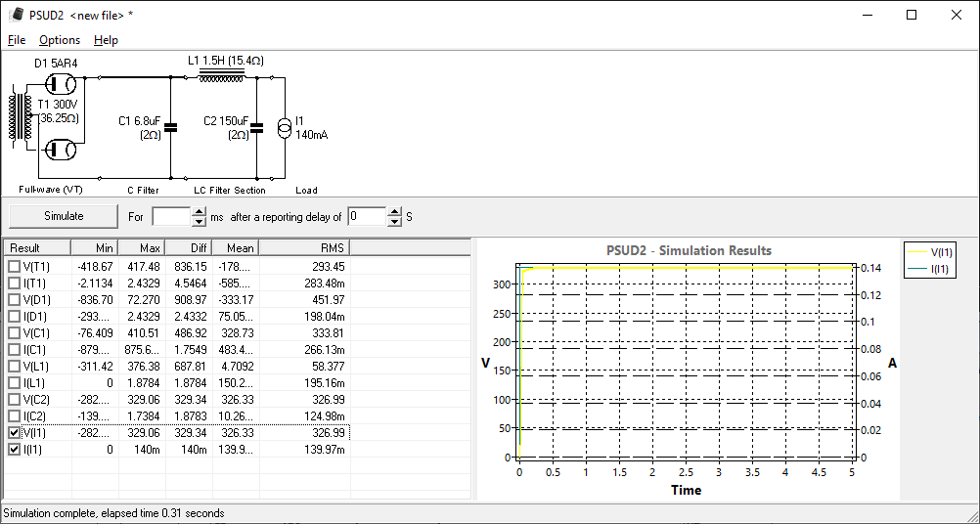Toggle the V(C2) result checkbox
The image size is (980, 524).
tap(15, 400)
